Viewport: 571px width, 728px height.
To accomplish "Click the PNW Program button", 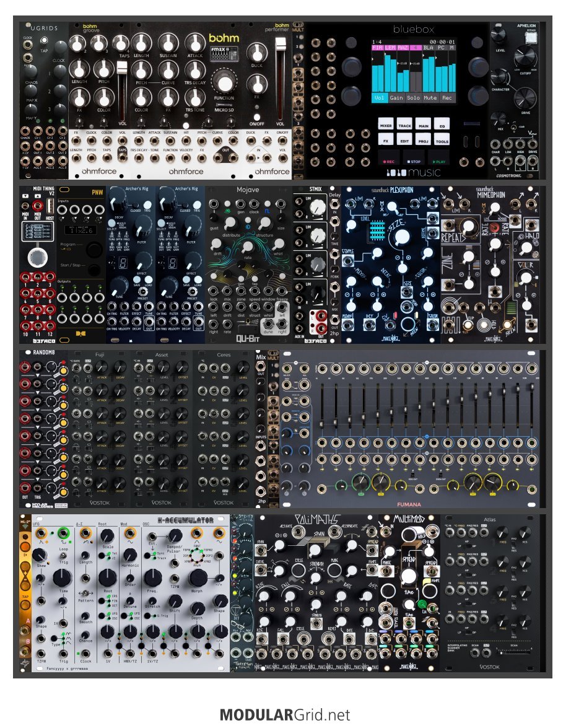I will click(x=94, y=250).
